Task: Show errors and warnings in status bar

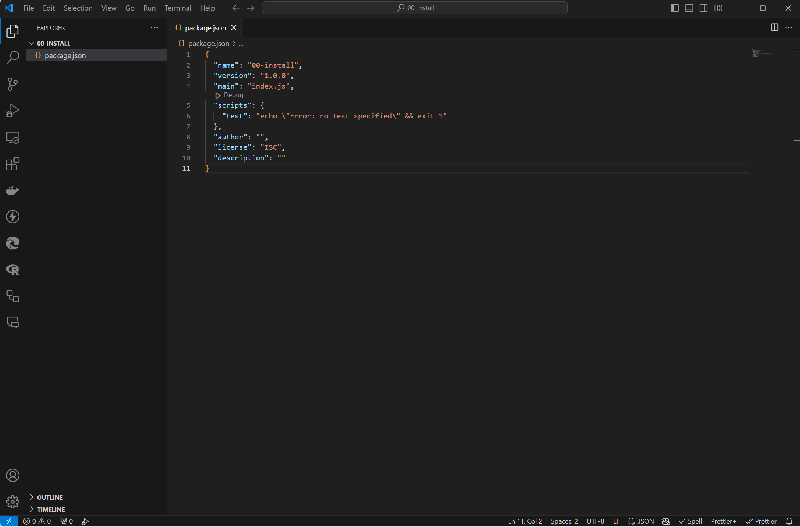Action: (x=37, y=521)
